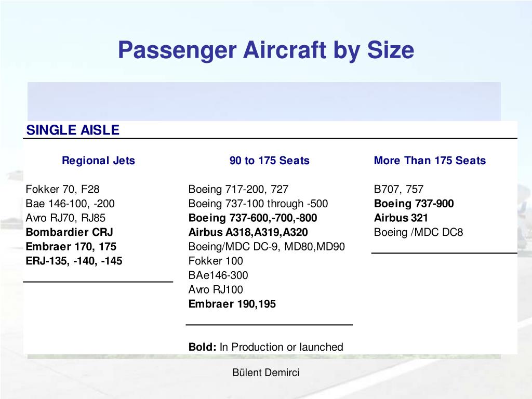Click the ERJ-135, -140, -145 line
532x399 pixels.
point(74,261)
